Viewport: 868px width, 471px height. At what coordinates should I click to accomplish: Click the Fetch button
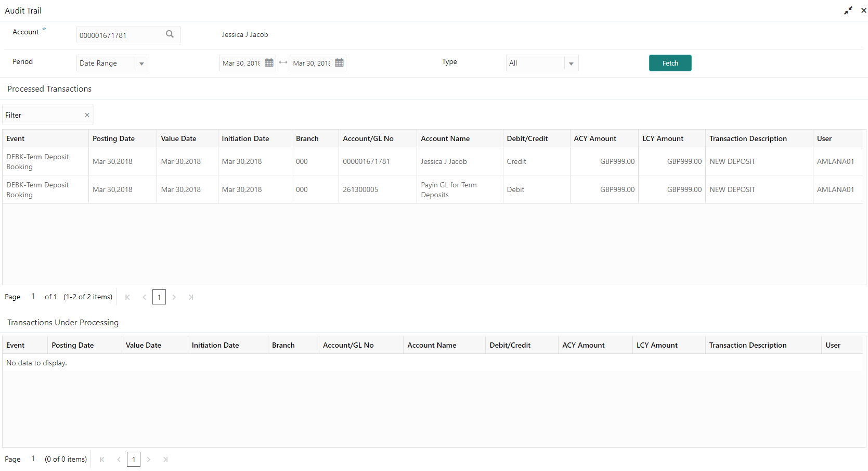coord(670,63)
